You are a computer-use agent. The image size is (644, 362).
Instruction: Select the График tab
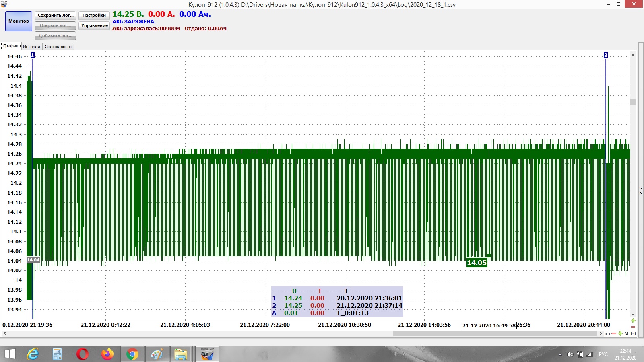[x=11, y=46]
